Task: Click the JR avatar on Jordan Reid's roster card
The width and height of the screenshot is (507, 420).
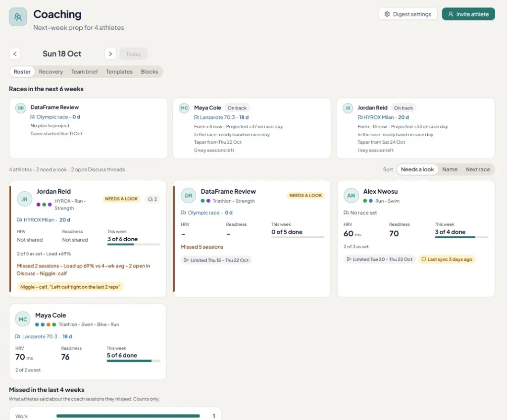Action: pos(25,199)
